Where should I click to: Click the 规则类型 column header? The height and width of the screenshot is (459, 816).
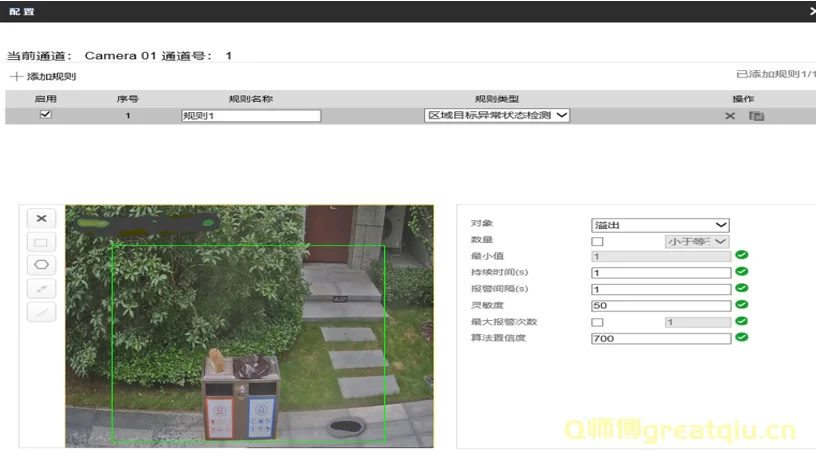point(497,99)
